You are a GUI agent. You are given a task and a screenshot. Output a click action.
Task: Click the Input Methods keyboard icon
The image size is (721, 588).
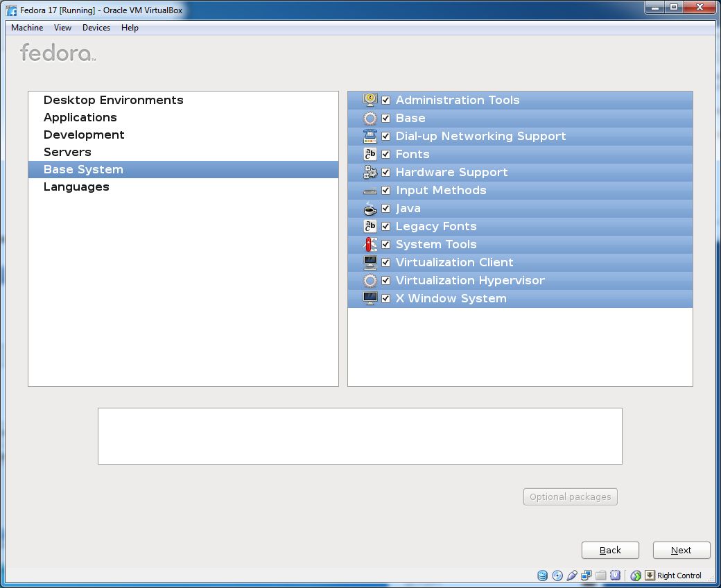coord(370,191)
